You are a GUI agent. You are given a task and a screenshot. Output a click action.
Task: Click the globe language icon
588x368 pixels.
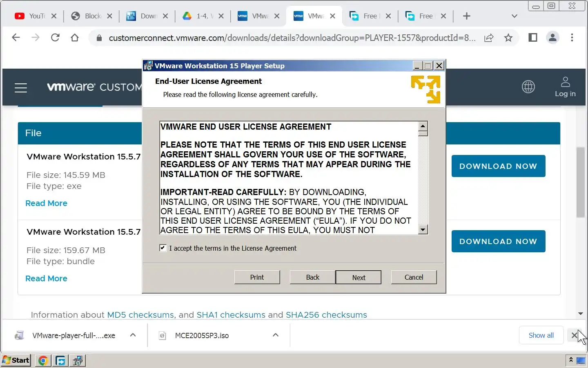[528, 87]
